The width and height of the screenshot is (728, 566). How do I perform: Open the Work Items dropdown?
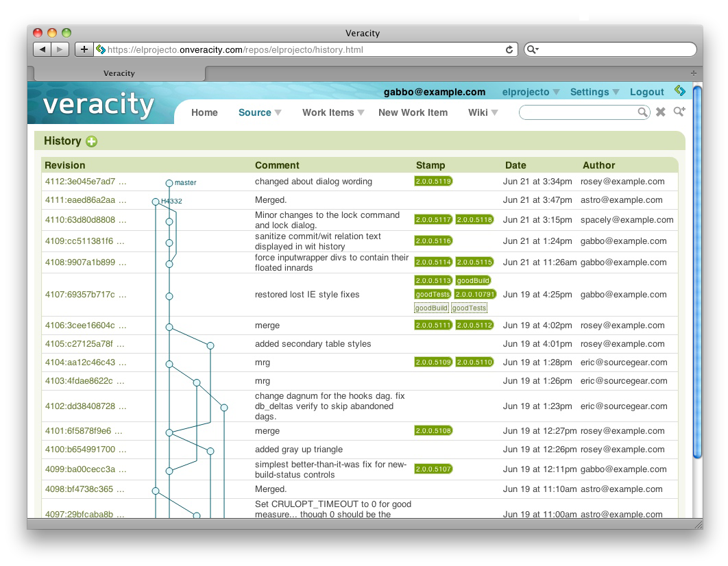pyautogui.click(x=333, y=112)
